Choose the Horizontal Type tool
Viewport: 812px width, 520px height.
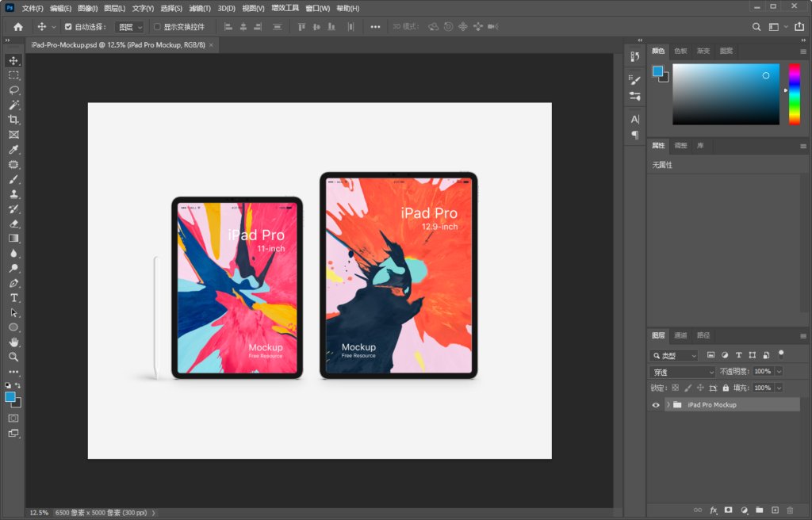point(13,298)
